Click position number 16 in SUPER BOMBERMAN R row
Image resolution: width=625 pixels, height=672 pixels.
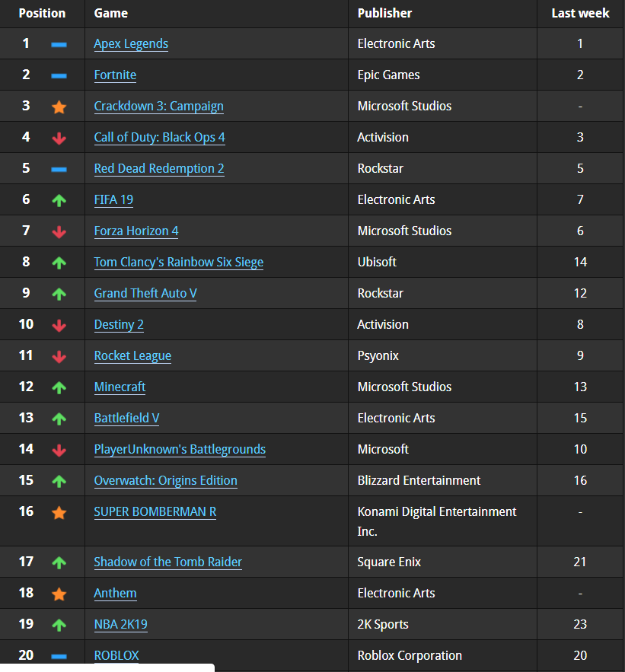pos(26,511)
